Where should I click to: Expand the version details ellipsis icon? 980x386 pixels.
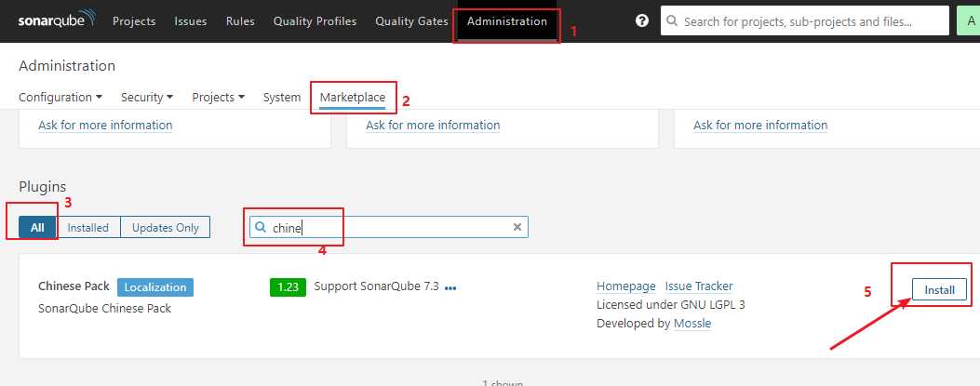tap(450, 288)
